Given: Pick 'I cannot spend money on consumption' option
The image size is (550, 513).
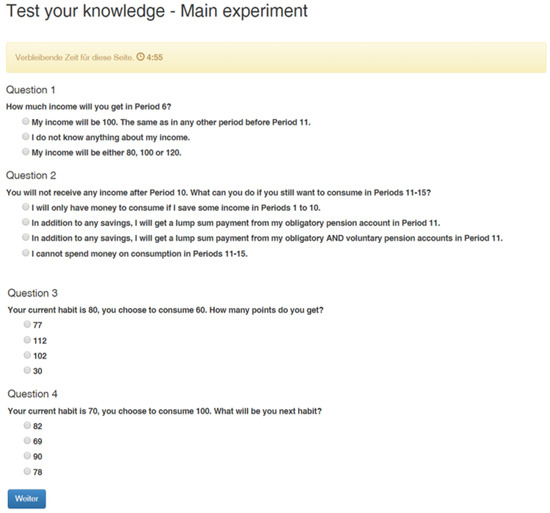Looking at the screenshot, I should tap(26, 253).
